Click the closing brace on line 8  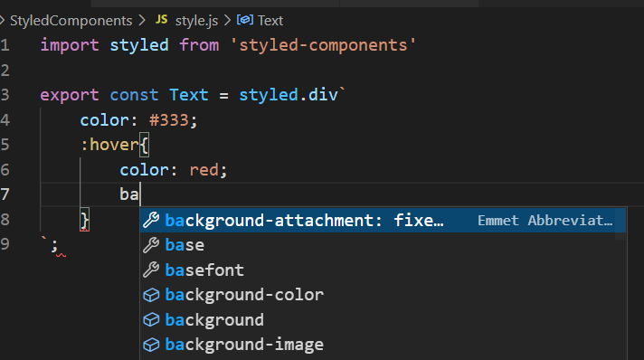click(x=85, y=221)
